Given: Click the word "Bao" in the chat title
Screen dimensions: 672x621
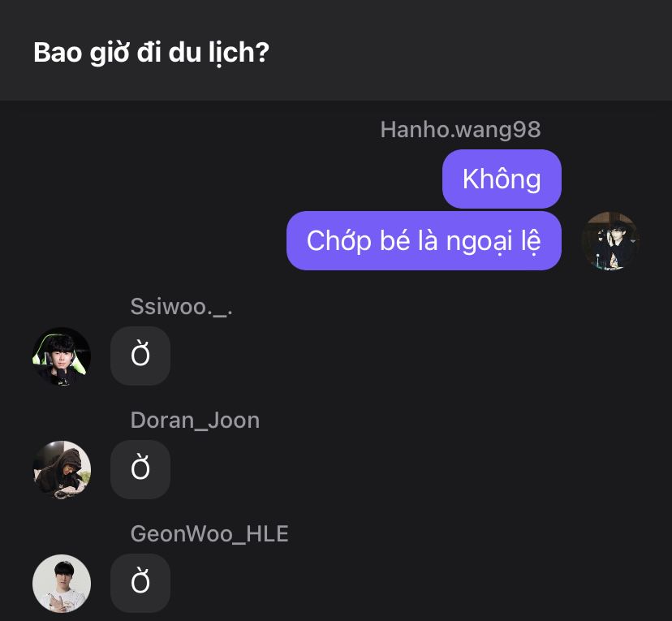Looking at the screenshot, I should tap(55, 53).
